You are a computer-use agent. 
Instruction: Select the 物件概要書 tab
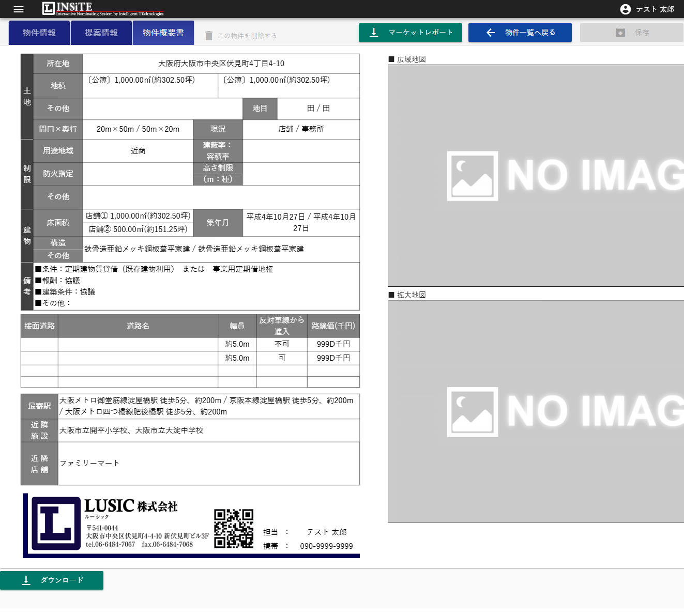[x=163, y=32]
